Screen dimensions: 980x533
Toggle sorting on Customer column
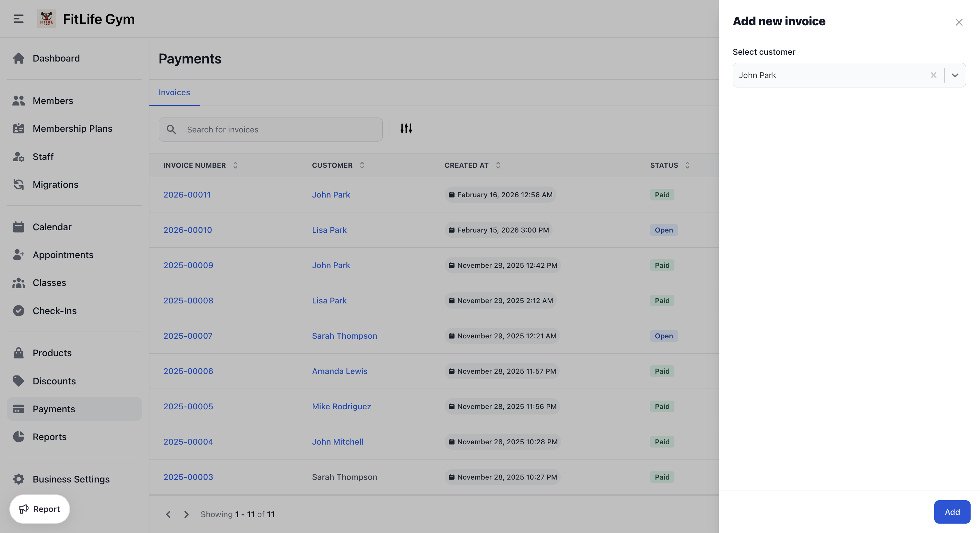362,165
